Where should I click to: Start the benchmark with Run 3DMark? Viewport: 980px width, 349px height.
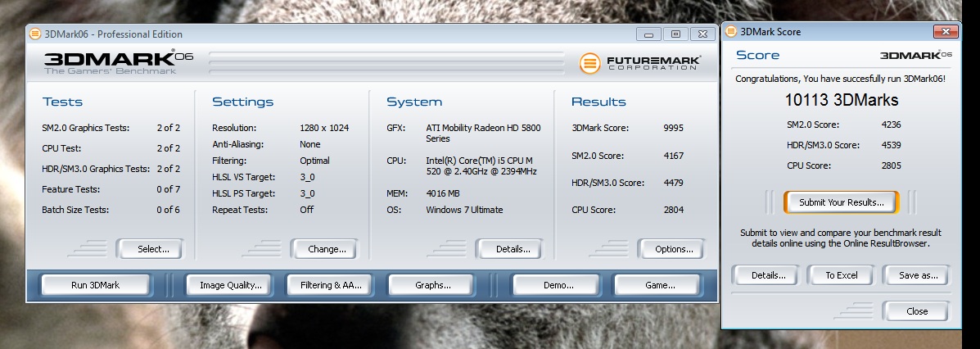coord(96,285)
